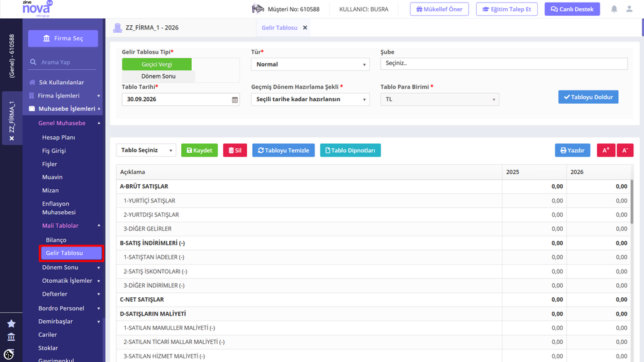Viewport: 644px width, 362px height.
Task: Open the cookie icon at bottom left
Action: tap(9, 354)
